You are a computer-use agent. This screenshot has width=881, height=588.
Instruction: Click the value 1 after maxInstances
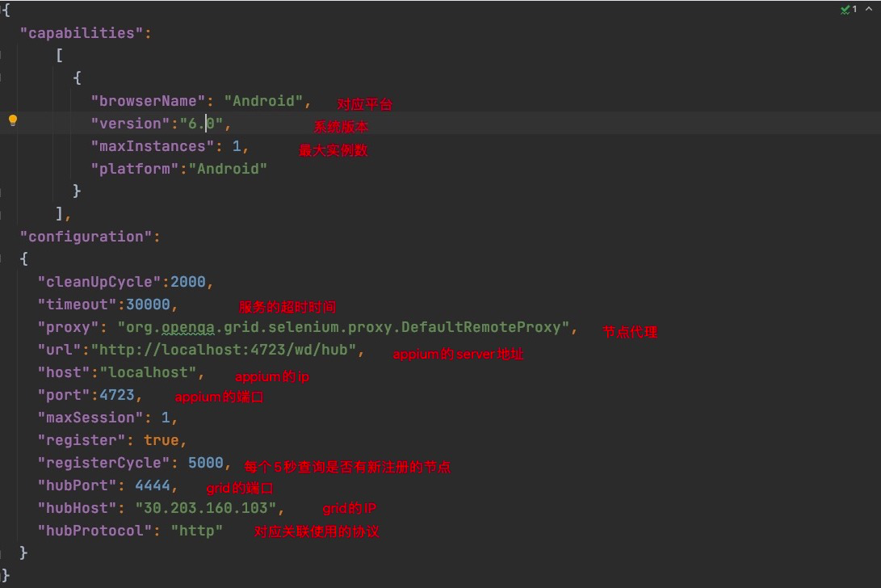(237, 146)
